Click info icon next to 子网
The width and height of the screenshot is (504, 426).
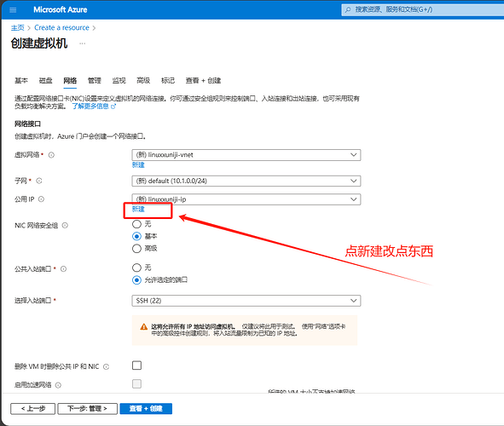[39, 181]
